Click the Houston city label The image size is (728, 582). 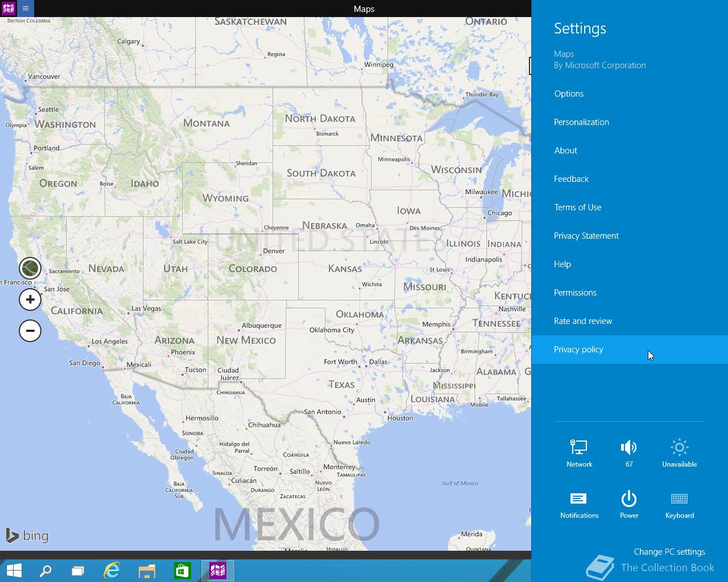pos(400,418)
